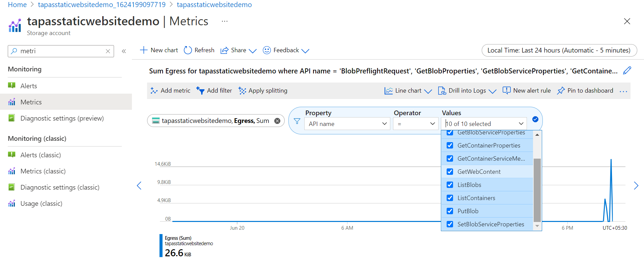Screen dimensions: 644x259
Task: Click the New chart plus icon
Action: (x=144, y=50)
